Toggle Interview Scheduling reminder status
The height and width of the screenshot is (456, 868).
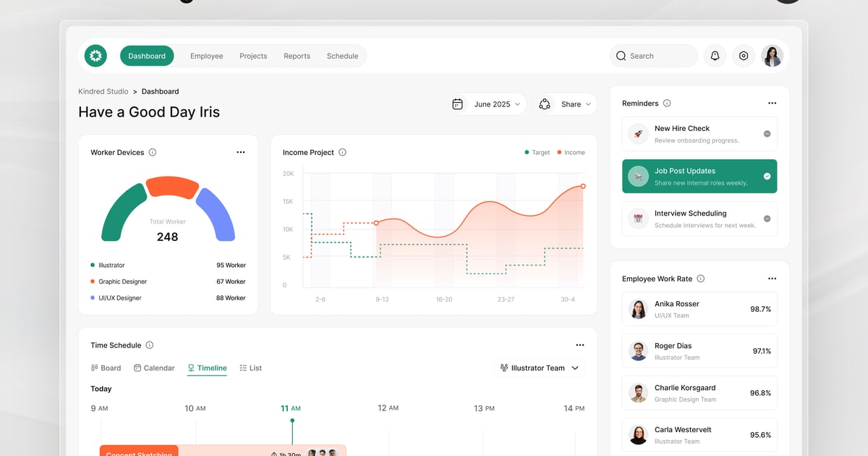point(767,219)
